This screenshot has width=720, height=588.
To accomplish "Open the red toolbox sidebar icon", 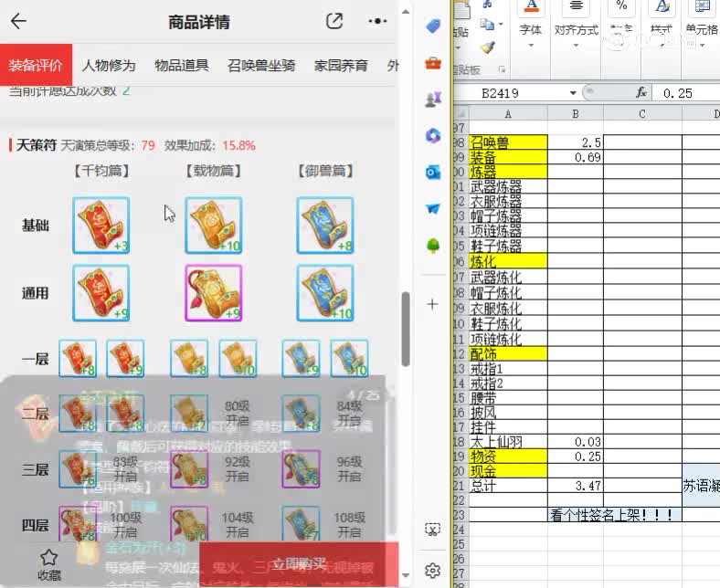I will [433, 63].
